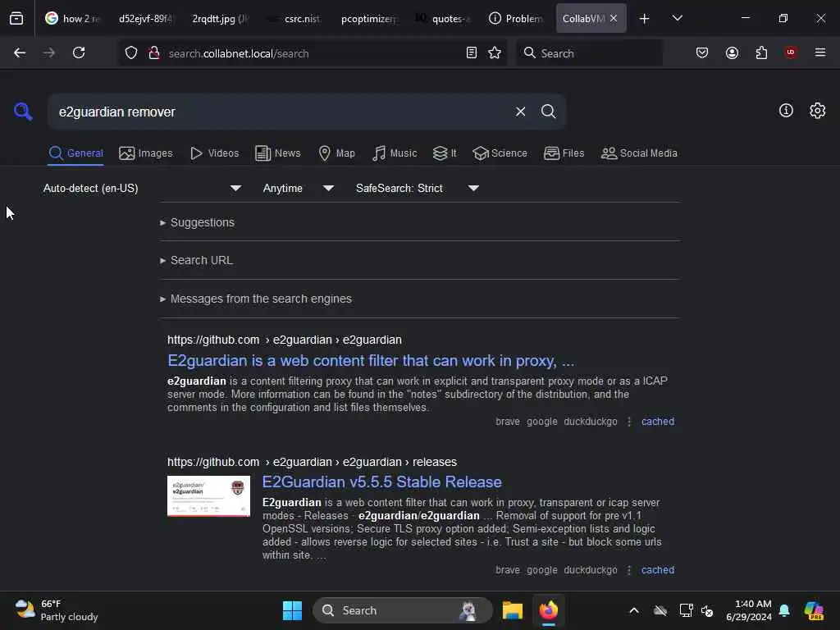Select the Social Media search category

(639, 153)
